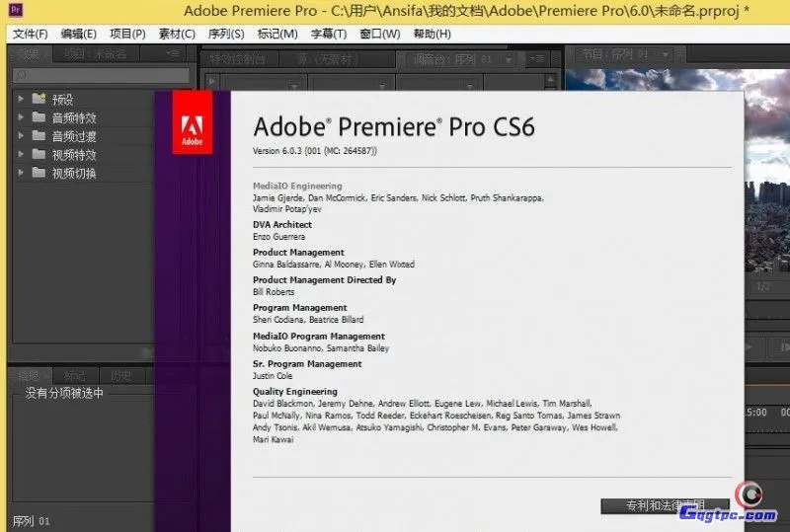
Task: Click the 音频过渡 folder icon
Action: pos(39,135)
